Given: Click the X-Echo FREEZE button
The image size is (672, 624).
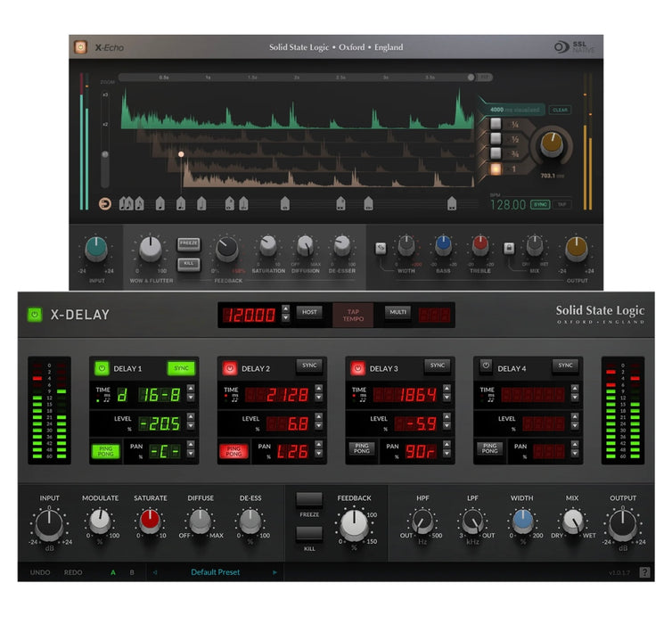Looking at the screenshot, I should tap(189, 243).
